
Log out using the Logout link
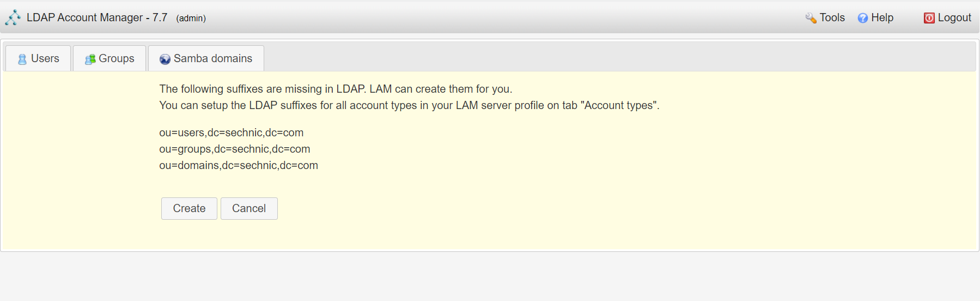coord(947,17)
